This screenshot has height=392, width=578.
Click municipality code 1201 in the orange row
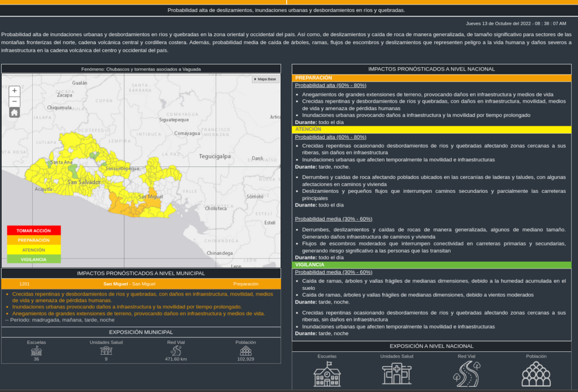pos(24,284)
